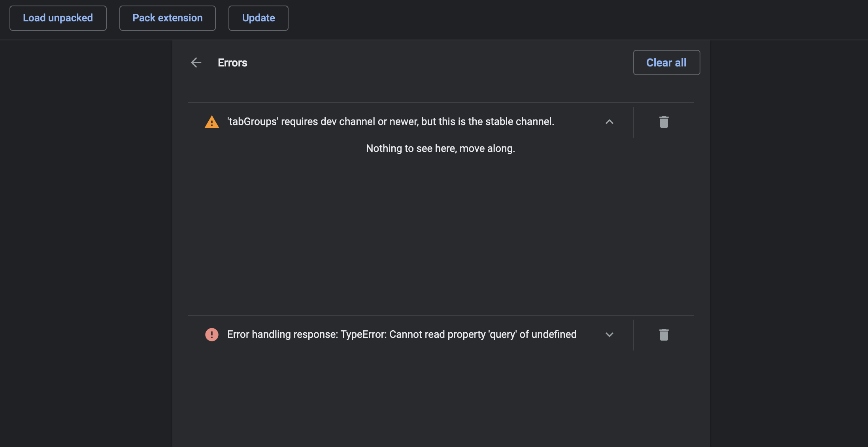The image size is (868, 447).
Task: Select the warning icon next to tabGroups message
Action: pos(212,122)
